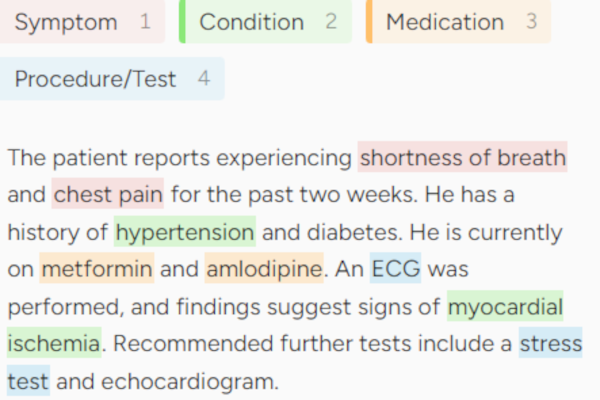The image size is (600, 400).
Task: Click the highlighted word "ischemia"
Action: pos(54,343)
